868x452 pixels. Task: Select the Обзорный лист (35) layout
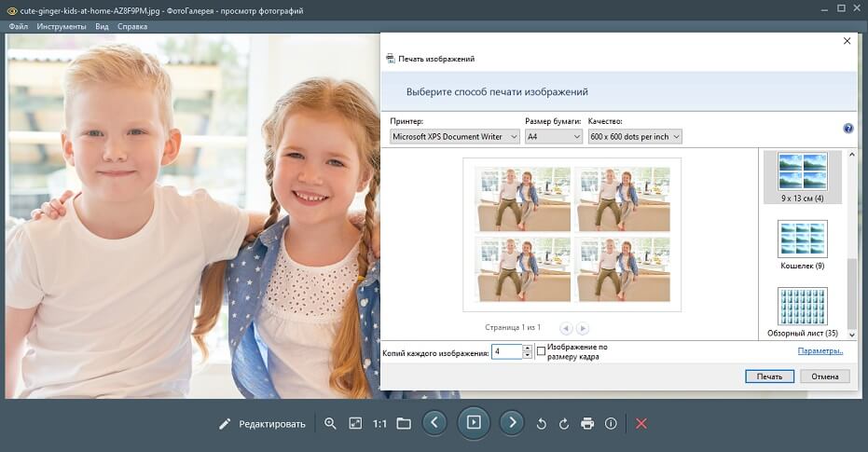pyautogui.click(x=802, y=312)
